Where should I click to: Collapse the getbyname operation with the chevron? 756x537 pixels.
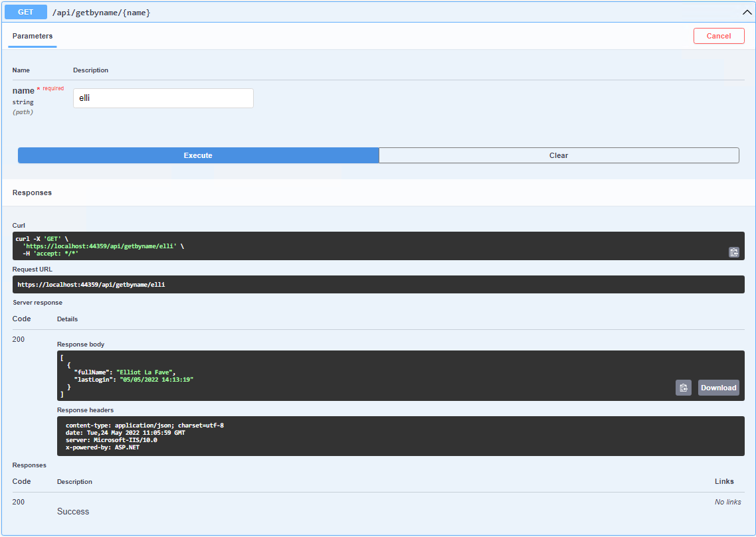click(747, 13)
